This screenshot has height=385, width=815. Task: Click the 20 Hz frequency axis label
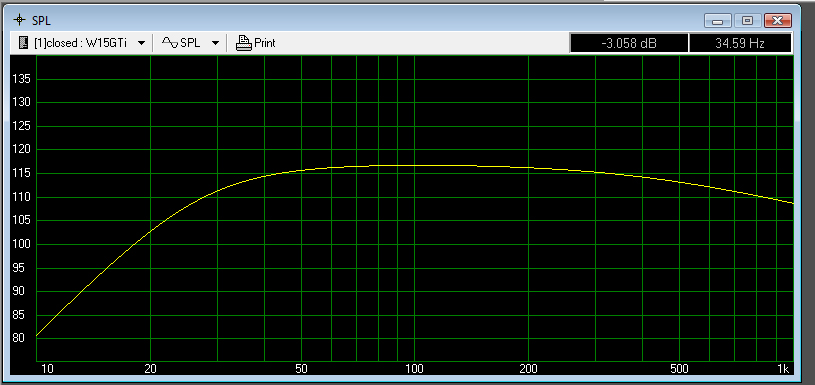(150, 369)
